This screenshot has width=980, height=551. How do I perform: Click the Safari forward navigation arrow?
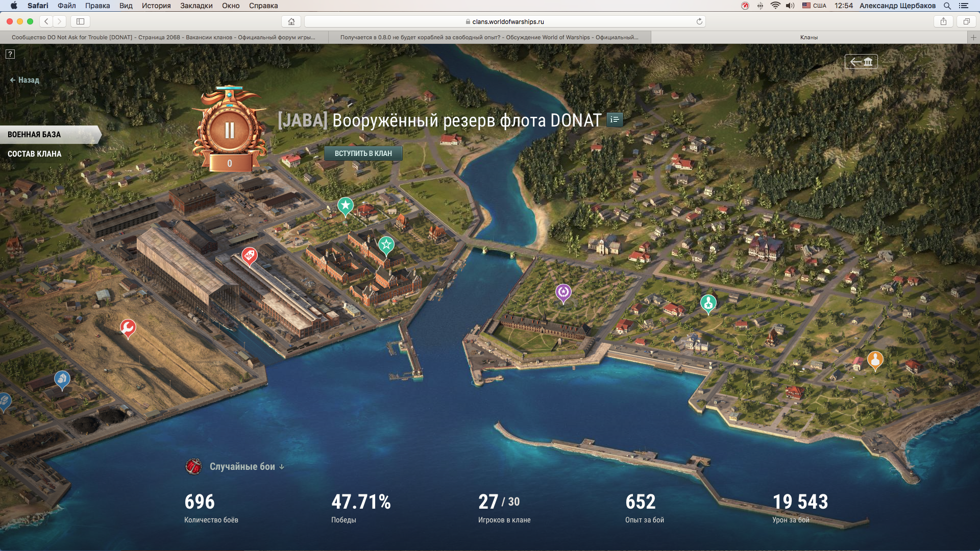[x=60, y=21]
